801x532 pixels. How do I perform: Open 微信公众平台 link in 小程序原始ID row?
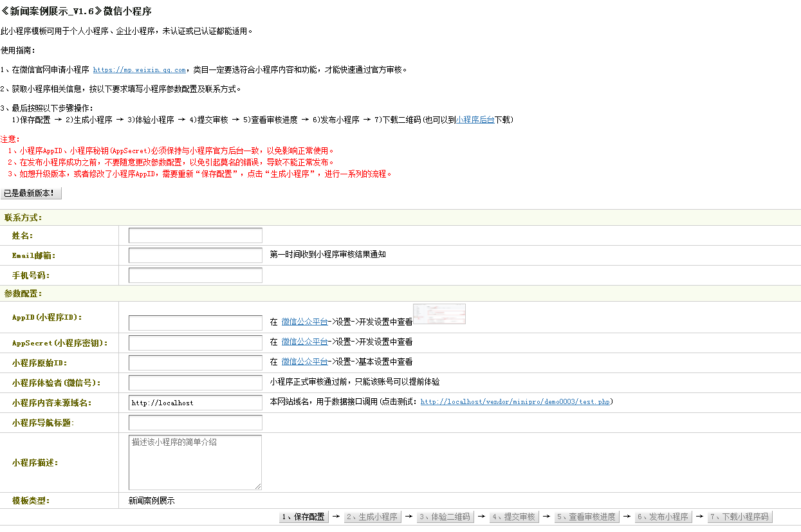(x=304, y=362)
